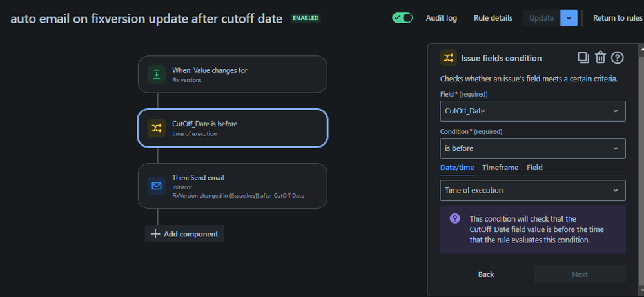Click the purple info icon in hint box
This screenshot has width=644, height=297.
coord(454,218)
